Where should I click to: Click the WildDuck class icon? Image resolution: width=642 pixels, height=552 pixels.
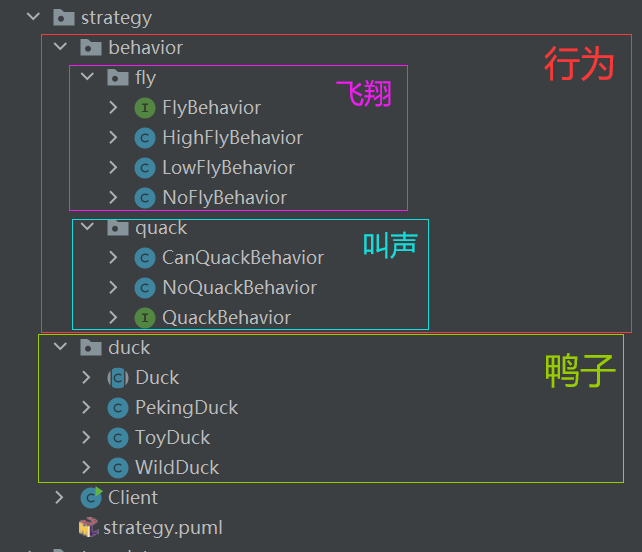pyautogui.click(x=118, y=468)
